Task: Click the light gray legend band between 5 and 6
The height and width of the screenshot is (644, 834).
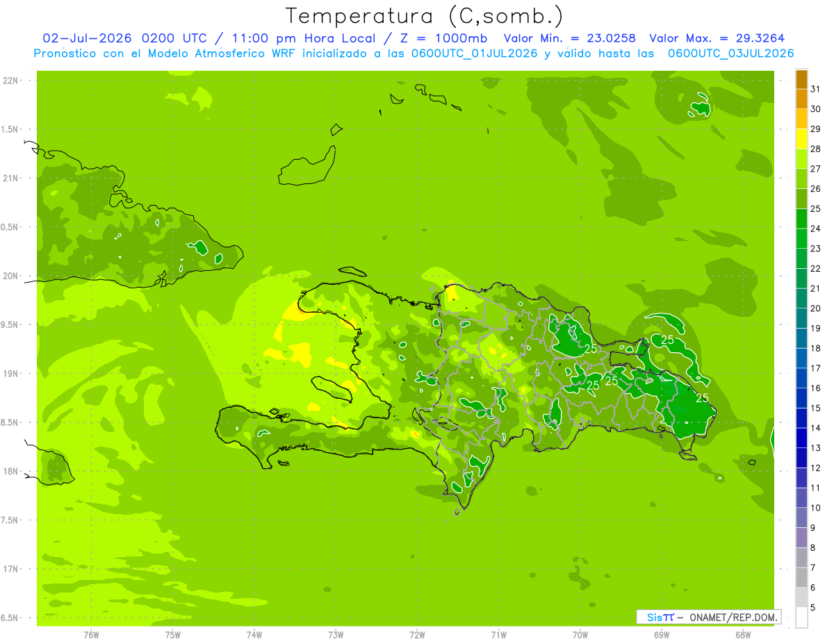Action: [801, 597]
